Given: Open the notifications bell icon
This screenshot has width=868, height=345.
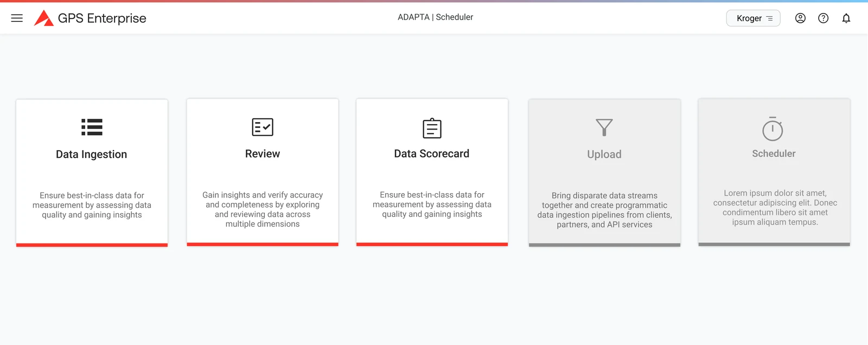Looking at the screenshot, I should click(846, 18).
